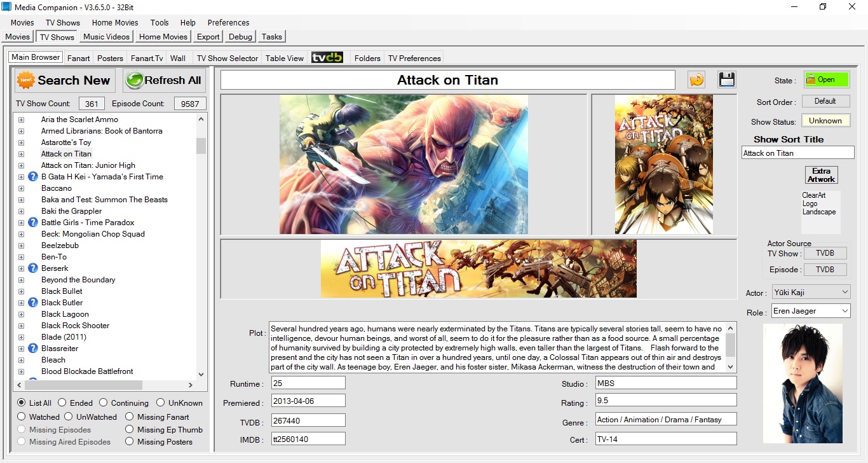The image size is (868, 463).
Task: Click question mark icon beside Berserk
Action: 33,268
